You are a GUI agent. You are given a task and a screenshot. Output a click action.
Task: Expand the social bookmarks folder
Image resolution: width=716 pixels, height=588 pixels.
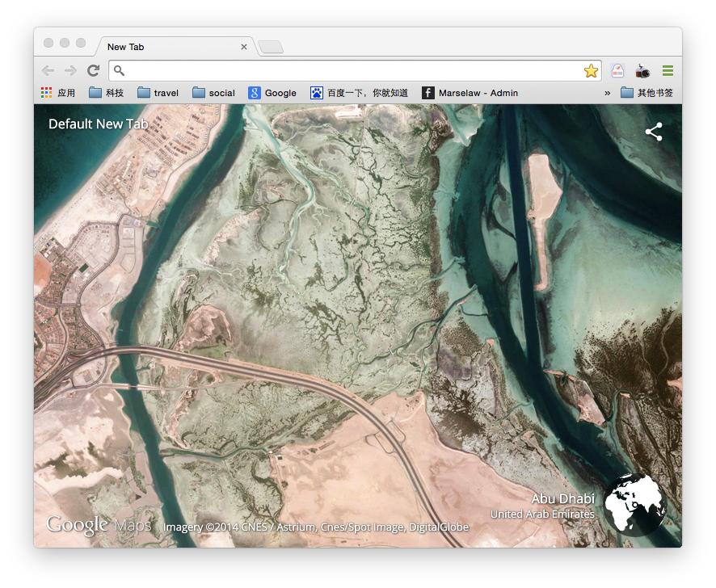pos(213,93)
